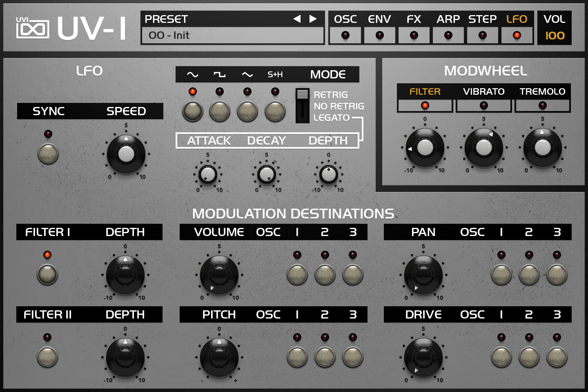
Task: Enable DRIVE modulation for OSC 2
Action: pos(529,357)
